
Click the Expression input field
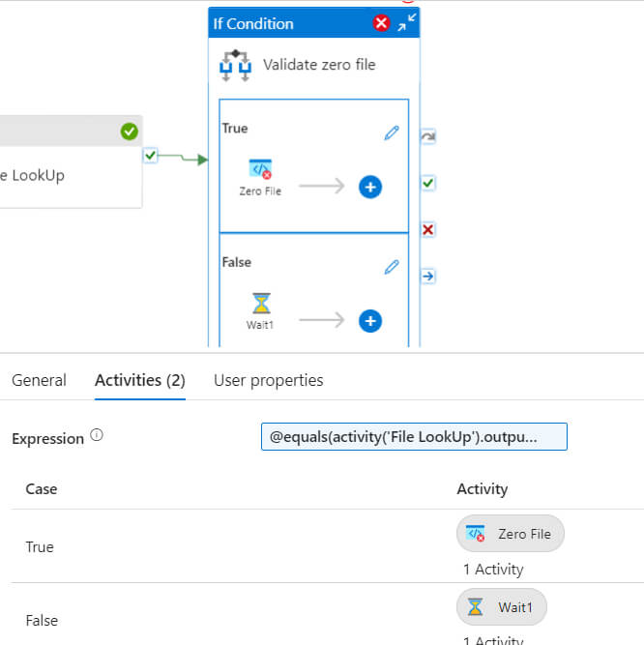pyautogui.click(x=414, y=436)
